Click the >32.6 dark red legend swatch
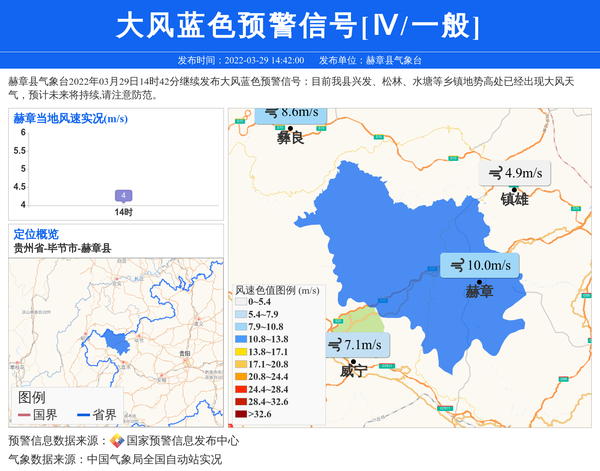 (x=240, y=412)
